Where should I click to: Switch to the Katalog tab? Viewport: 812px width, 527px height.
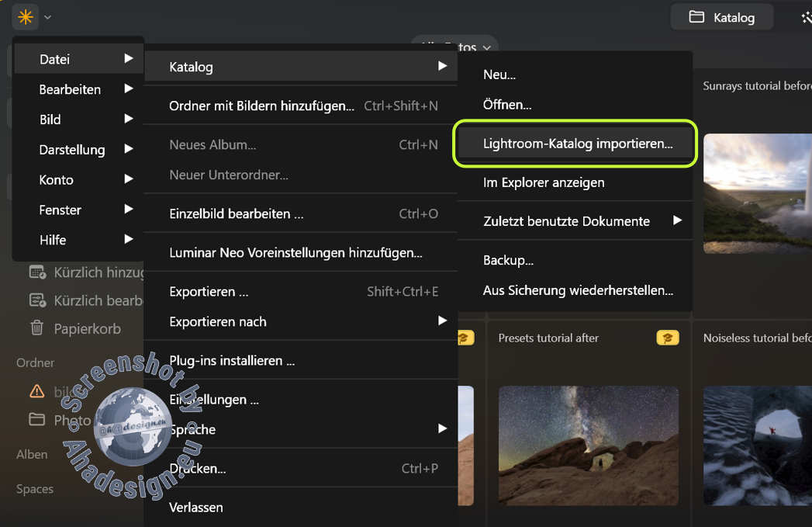722,17
